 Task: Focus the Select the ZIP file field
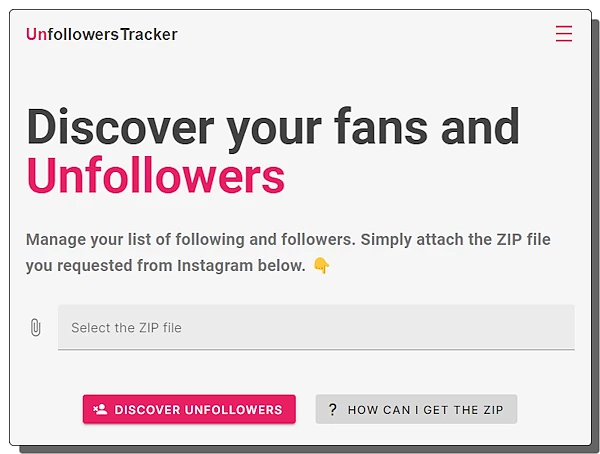click(315, 327)
